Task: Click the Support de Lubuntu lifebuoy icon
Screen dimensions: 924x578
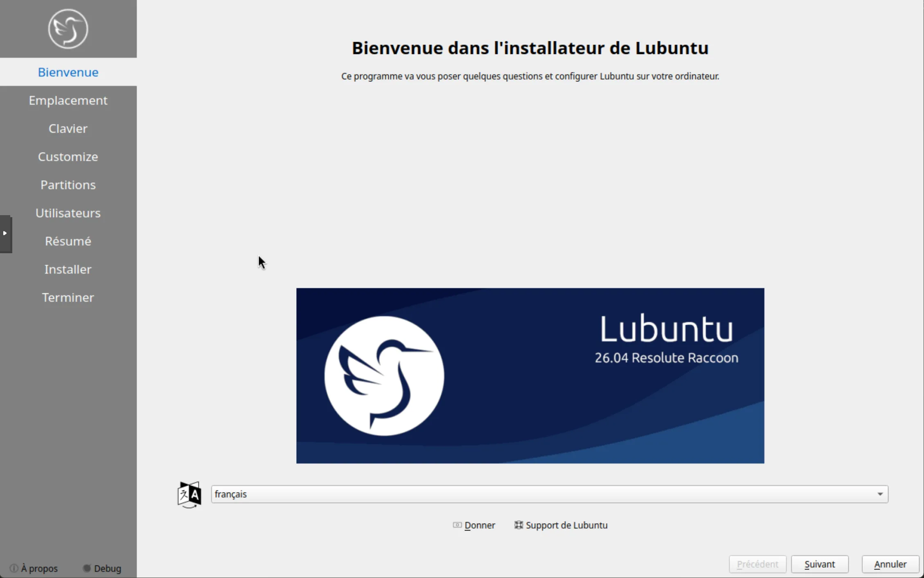Action: coord(518,525)
